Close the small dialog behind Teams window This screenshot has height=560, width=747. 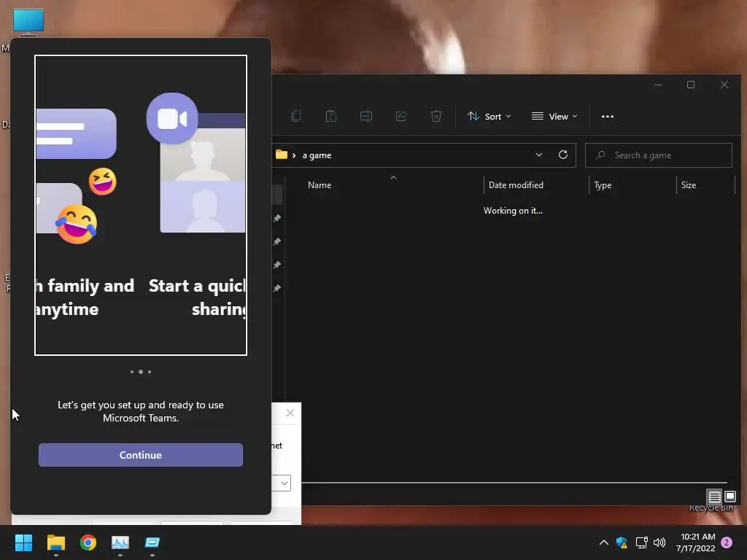[290, 413]
